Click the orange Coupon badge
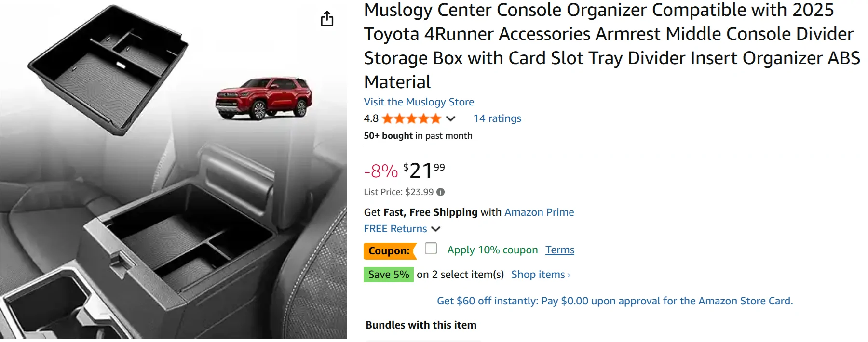The image size is (868, 342). point(389,251)
